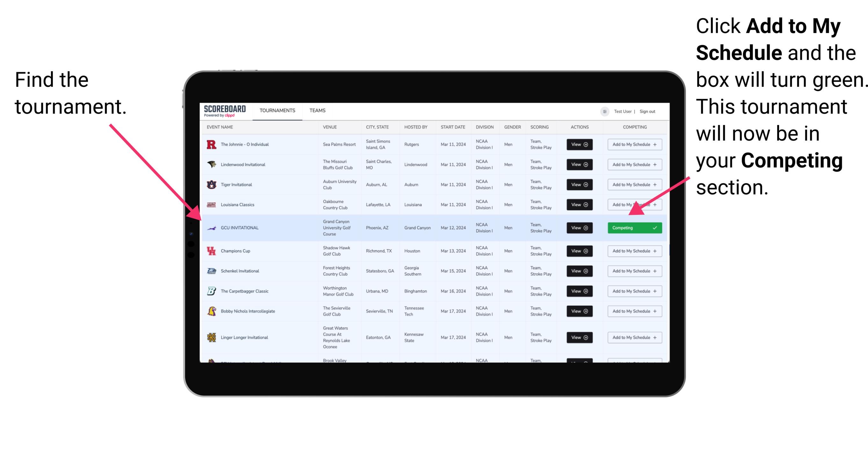Select the TOURNAMENTS tab
Image resolution: width=868 pixels, height=467 pixels.
277,110
